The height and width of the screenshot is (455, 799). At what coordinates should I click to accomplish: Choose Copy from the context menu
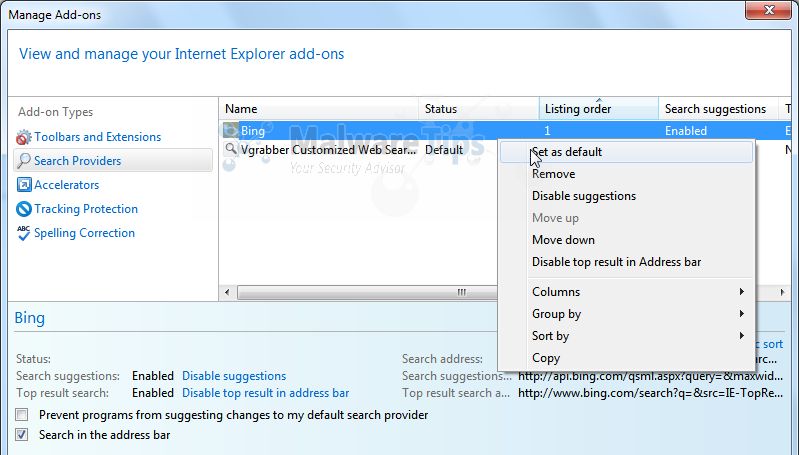point(626,358)
